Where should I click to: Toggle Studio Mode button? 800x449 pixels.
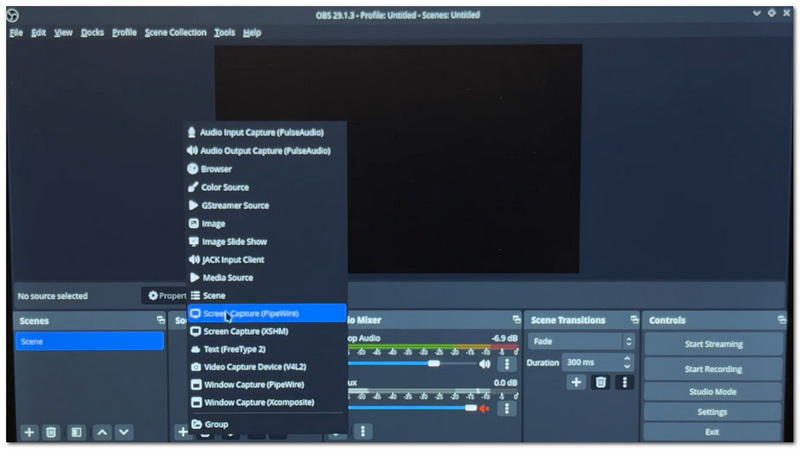coord(713,392)
